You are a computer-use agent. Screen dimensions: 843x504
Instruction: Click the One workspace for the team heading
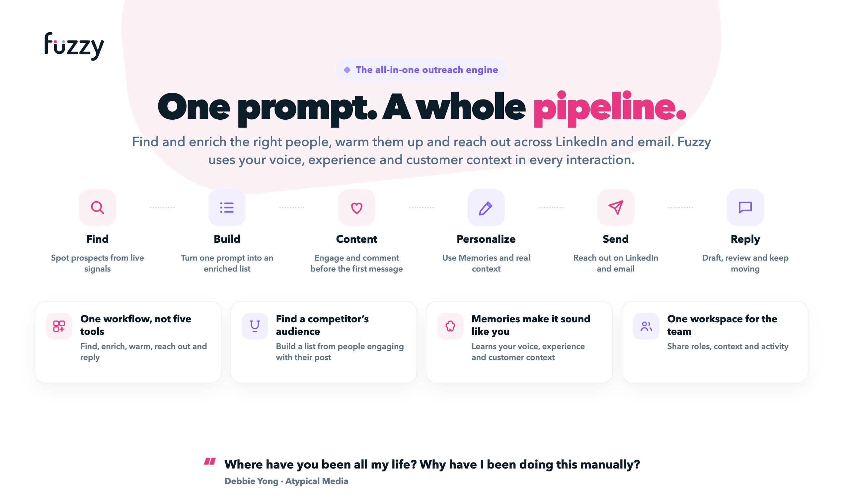click(x=722, y=325)
